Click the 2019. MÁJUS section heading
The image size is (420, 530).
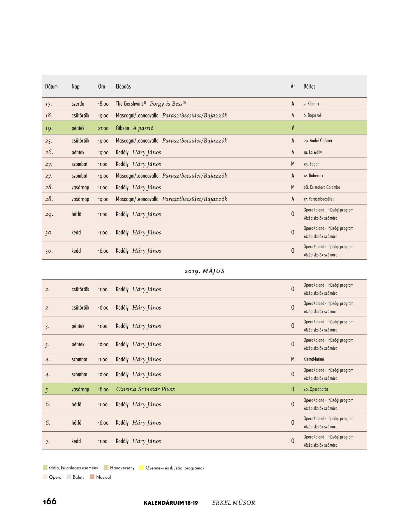205,271
